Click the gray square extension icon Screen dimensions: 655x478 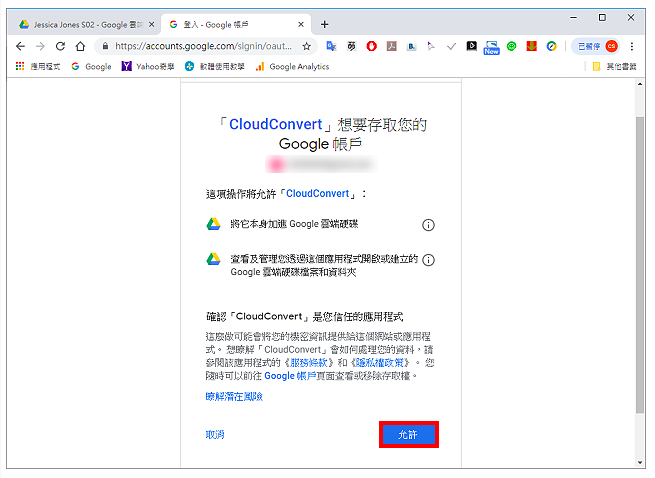coord(391,46)
